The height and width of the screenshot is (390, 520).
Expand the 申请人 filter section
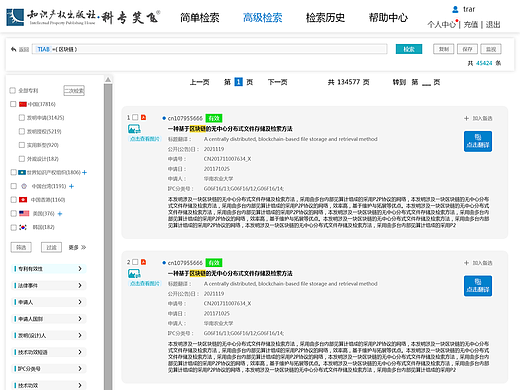[x=49, y=302]
